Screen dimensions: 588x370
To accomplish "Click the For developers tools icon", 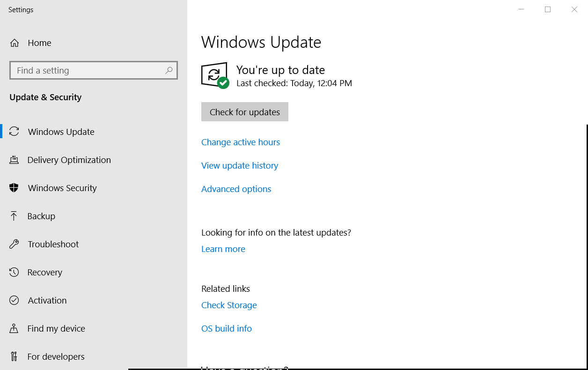I will (14, 356).
